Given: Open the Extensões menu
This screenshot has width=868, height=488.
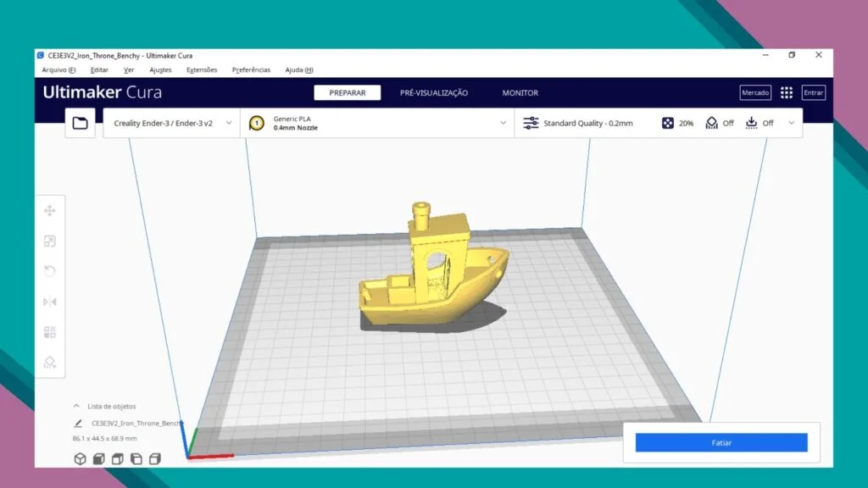Looking at the screenshot, I should click(x=202, y=69).
